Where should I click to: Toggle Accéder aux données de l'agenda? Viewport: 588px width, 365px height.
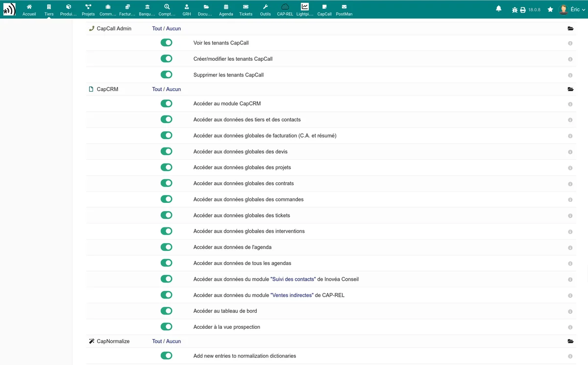click(167, 247)
